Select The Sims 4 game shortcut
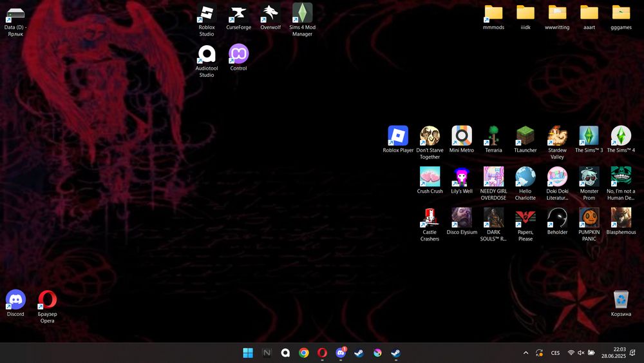 click(621, 140)
